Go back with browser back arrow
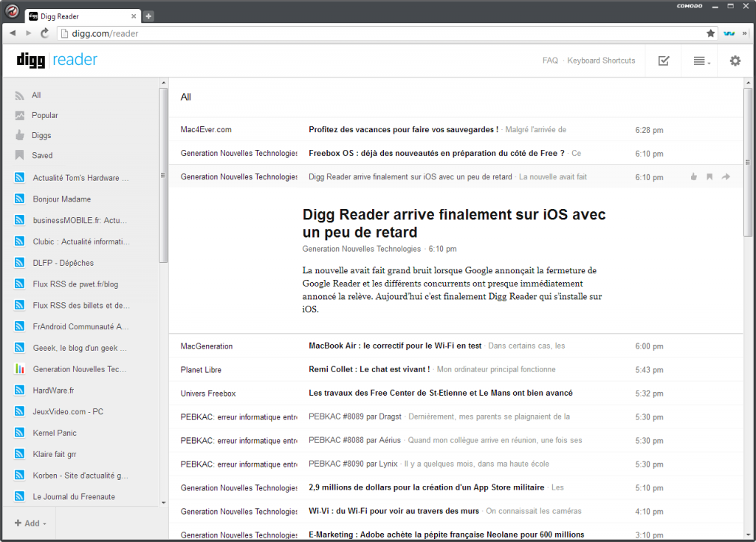Image resolution: width=756 pixels, height=542 pixels. (x=13, y=33)
